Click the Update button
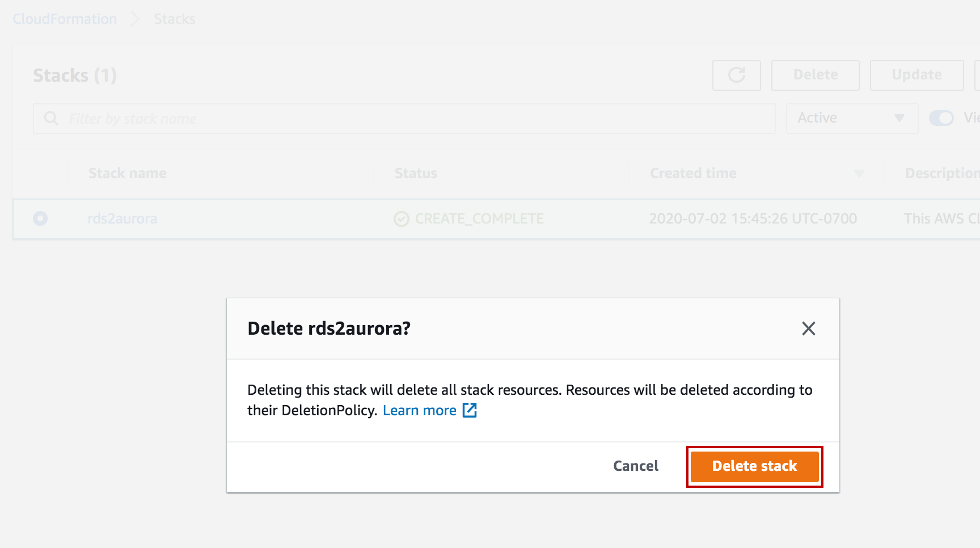The height and width of the screenshot is (548, 980). (x=916, y=75)
